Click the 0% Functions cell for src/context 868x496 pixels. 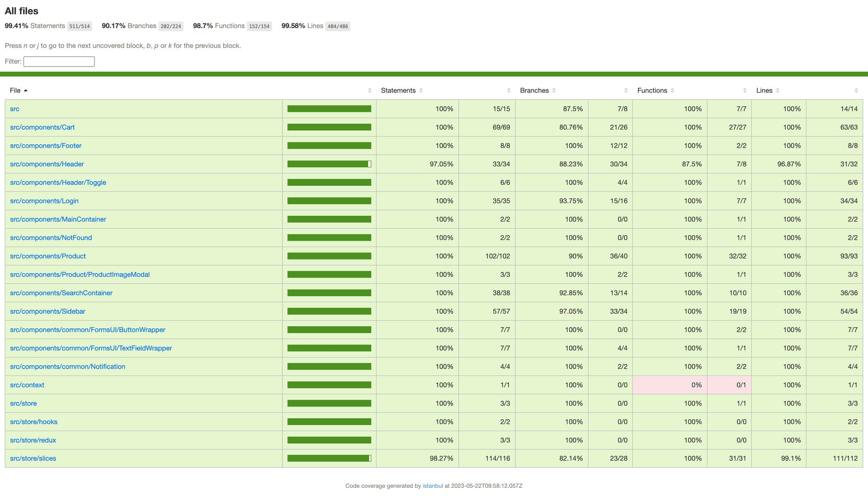tap(670, 385)
